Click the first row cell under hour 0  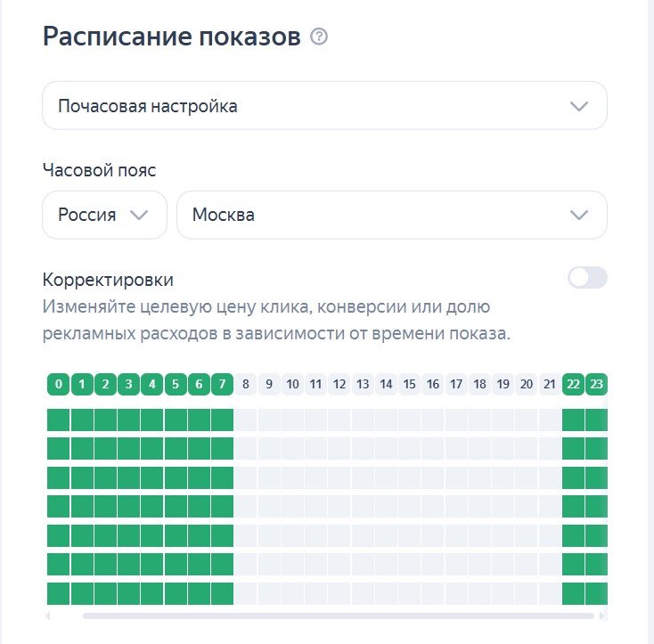[59, 420]
